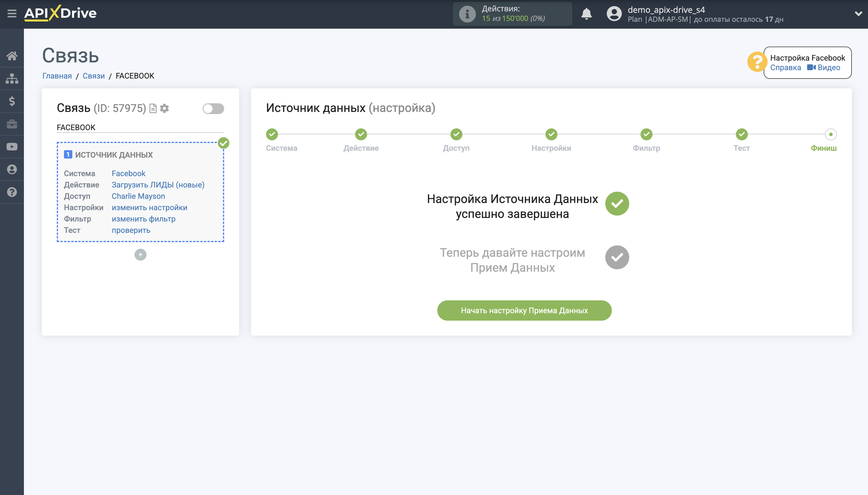Open the YouTube video icon in sidebar
The width and height of the screenshot is (868, 495).
click(x=12, y=146)
